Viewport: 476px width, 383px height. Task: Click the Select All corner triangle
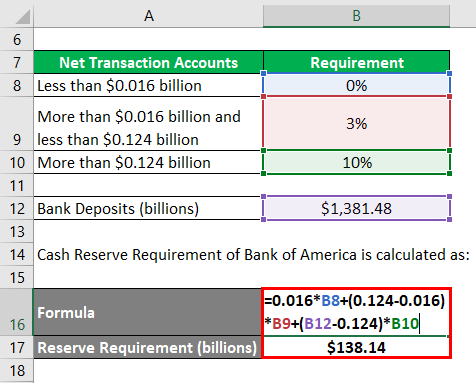pos(23,17)
